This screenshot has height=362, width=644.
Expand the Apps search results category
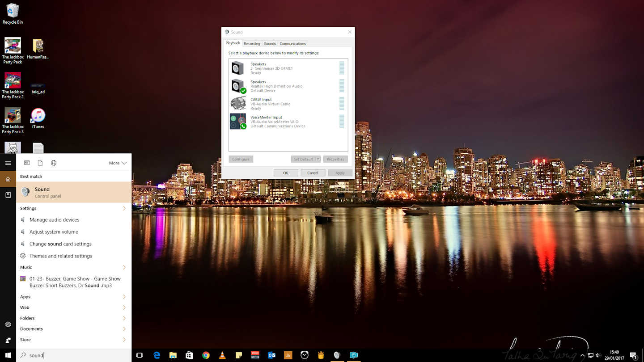coord(74,297)
